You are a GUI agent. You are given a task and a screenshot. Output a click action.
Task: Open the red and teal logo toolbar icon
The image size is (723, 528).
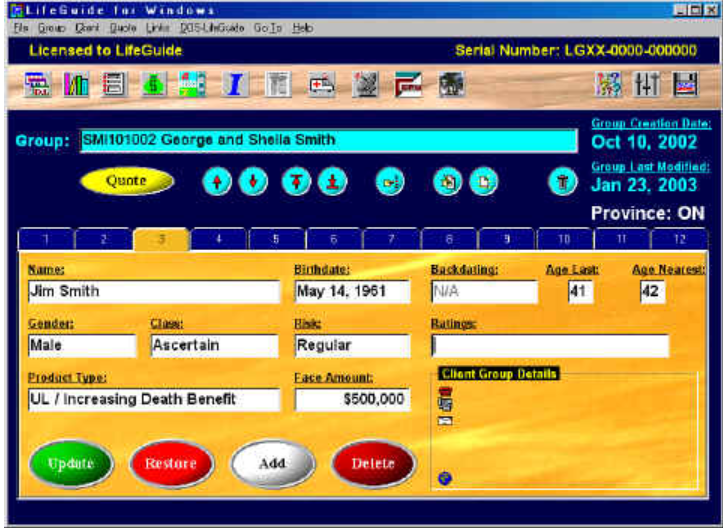click(x=408, y=84)
